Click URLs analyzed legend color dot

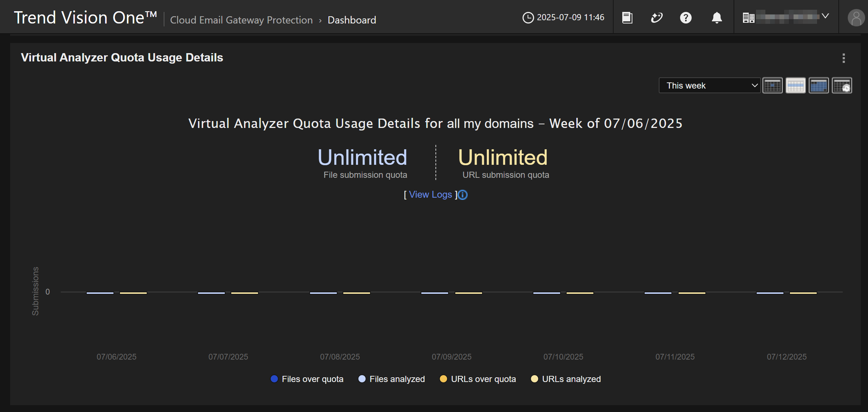click(534, 379)
